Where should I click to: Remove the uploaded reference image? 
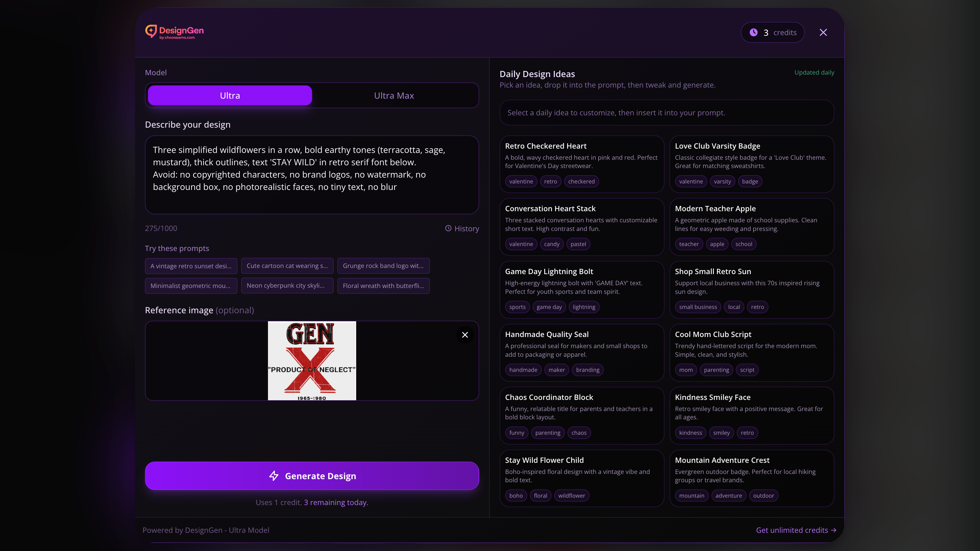(x=464, y=335)
